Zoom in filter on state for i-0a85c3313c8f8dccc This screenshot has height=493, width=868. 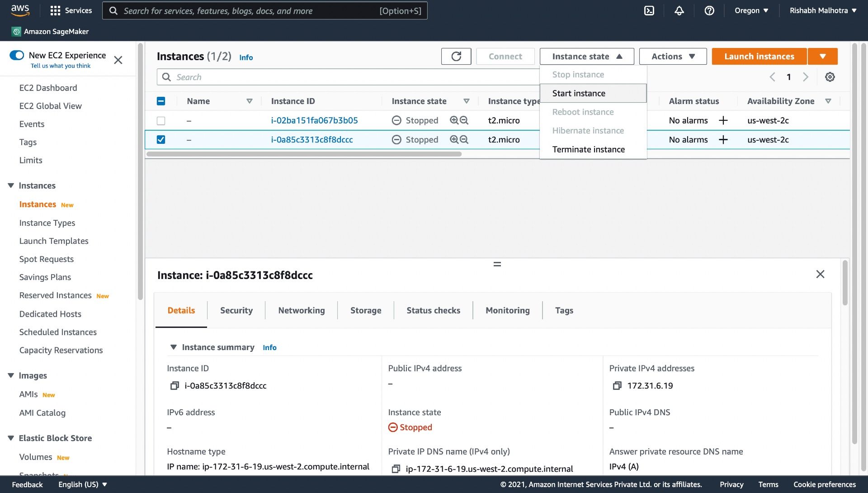coord(454,139)
